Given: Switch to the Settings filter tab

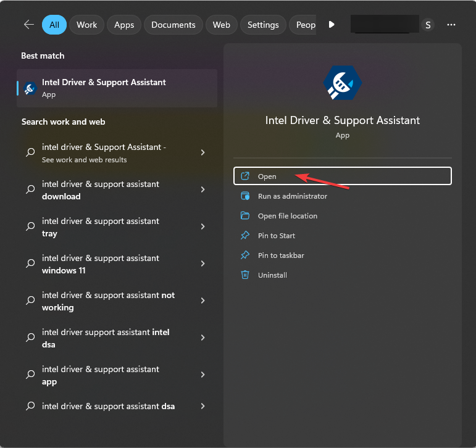Looking at the screenshot, I should [x=263, y=25].
